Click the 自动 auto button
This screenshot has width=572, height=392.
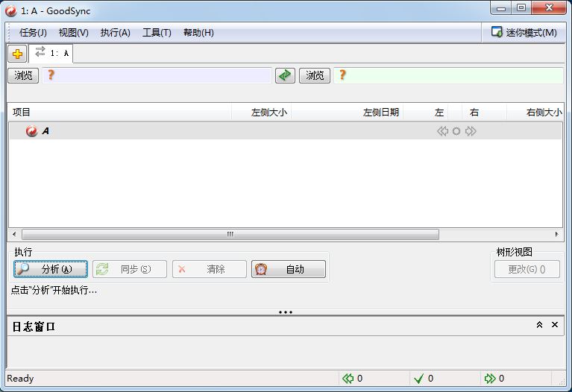click(289, 269)
